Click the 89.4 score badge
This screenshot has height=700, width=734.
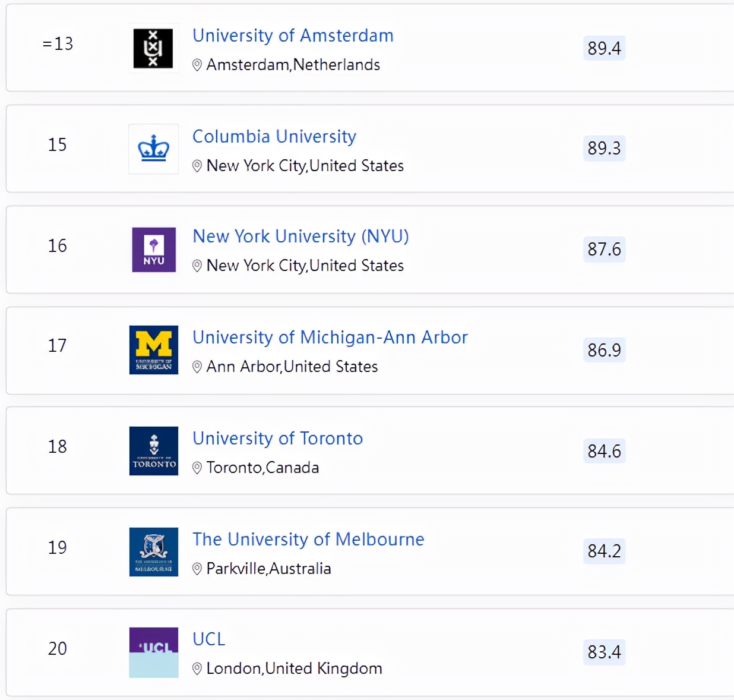(604, 48)
